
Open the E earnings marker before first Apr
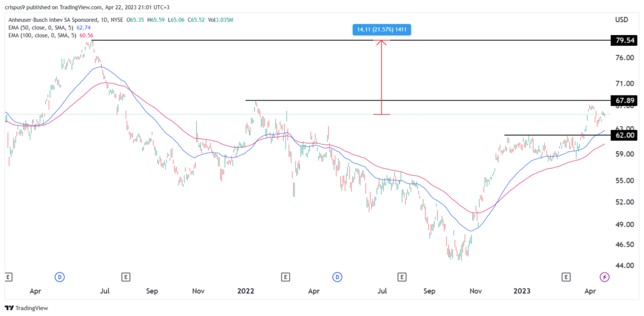[x=8, y=278]
